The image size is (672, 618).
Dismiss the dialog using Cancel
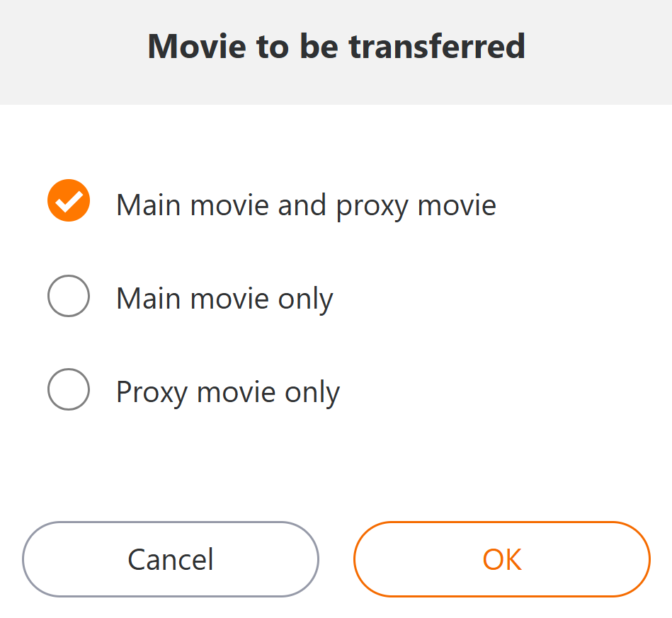(x=171, y=559)
